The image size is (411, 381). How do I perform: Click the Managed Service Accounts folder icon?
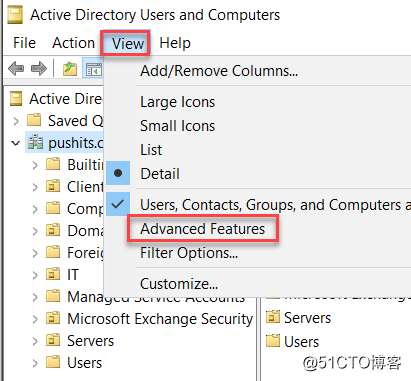coord(53,296)
